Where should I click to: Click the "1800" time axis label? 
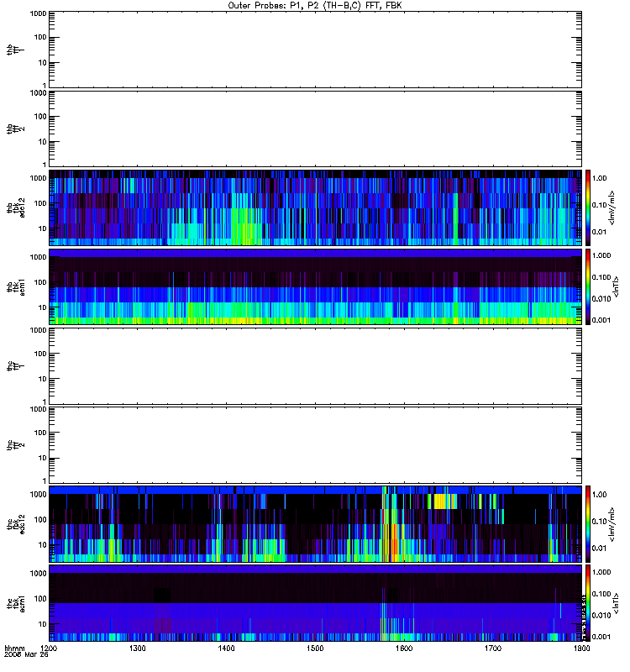tap(581, 648)
